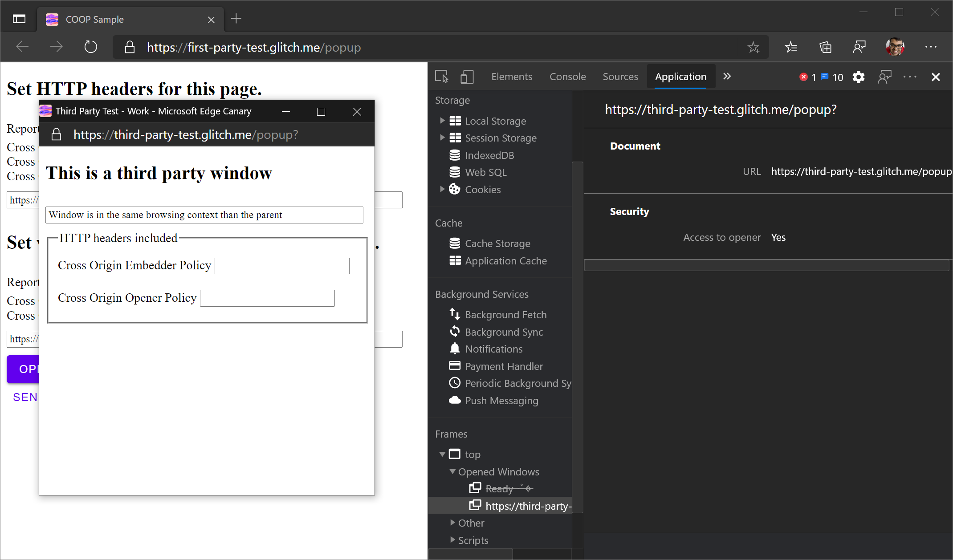Select the Application tab in DevTools
The width and height of the screenshot is (953, 560).
tap(680, 76)
